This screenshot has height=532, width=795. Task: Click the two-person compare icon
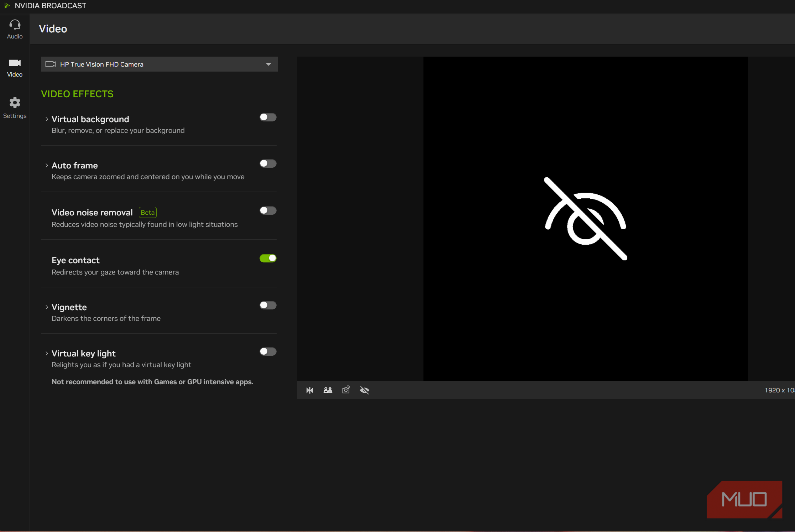[x=328, y=390]
